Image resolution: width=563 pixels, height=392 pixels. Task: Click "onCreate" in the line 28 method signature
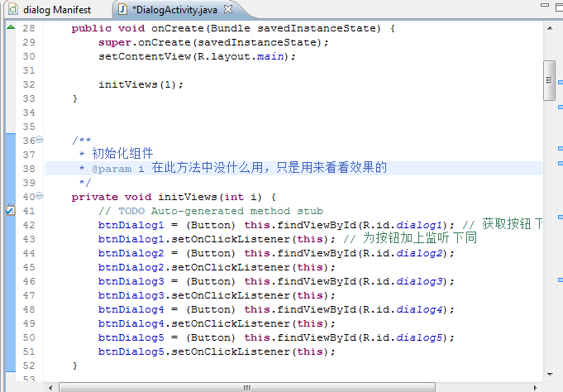[x=178, y=28]
